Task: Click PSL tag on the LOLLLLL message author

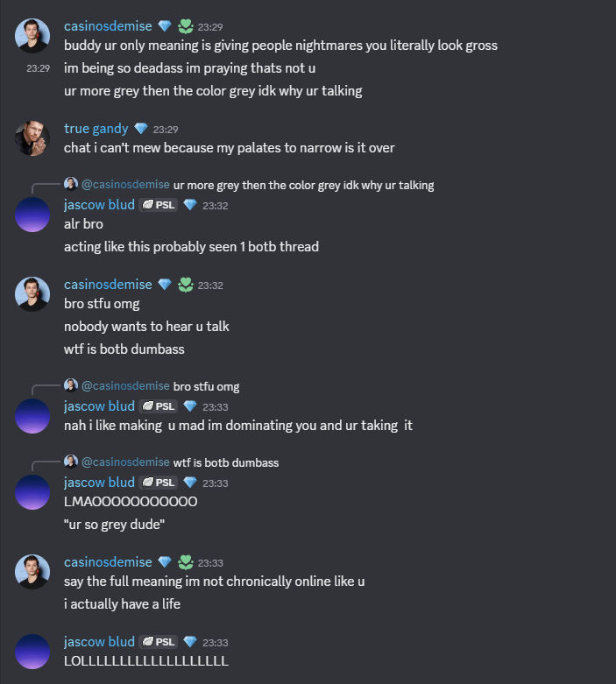Action: 159,642
